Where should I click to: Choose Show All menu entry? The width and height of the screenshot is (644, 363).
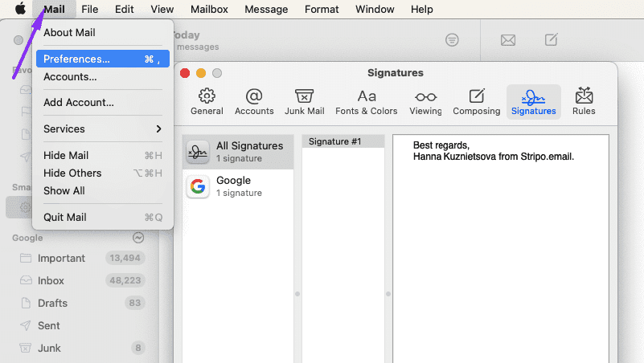click(103, 190)
